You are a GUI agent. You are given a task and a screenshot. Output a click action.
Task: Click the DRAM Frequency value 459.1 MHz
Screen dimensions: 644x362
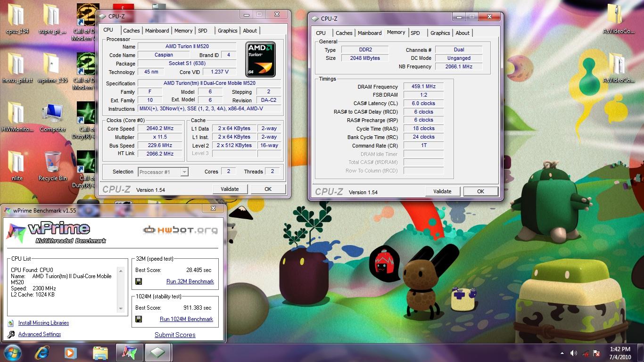[x=424, y=87]
